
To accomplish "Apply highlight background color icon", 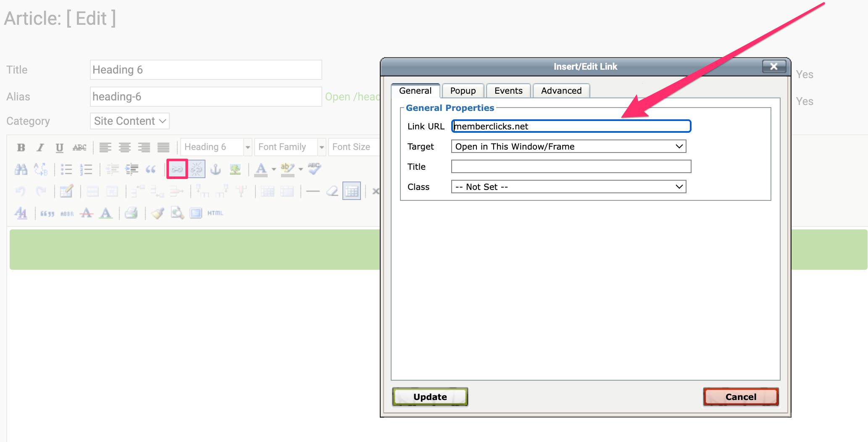I will (288, 169).
